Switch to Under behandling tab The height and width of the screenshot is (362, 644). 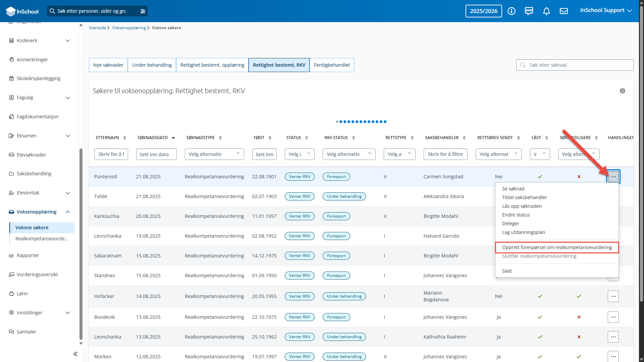tap(152, 65)
